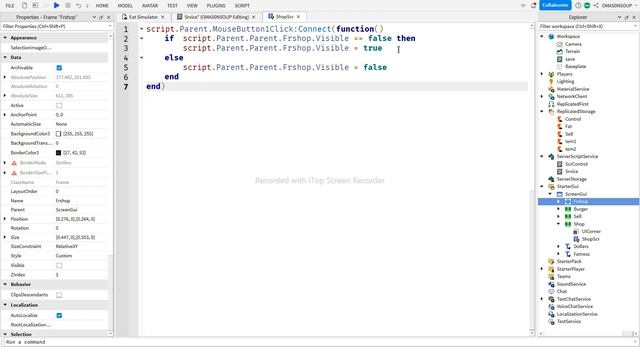The height and width of the screenshot is (360, 640).
Task: Select the Camera icon under Workspace
Action: coord(560,44)
